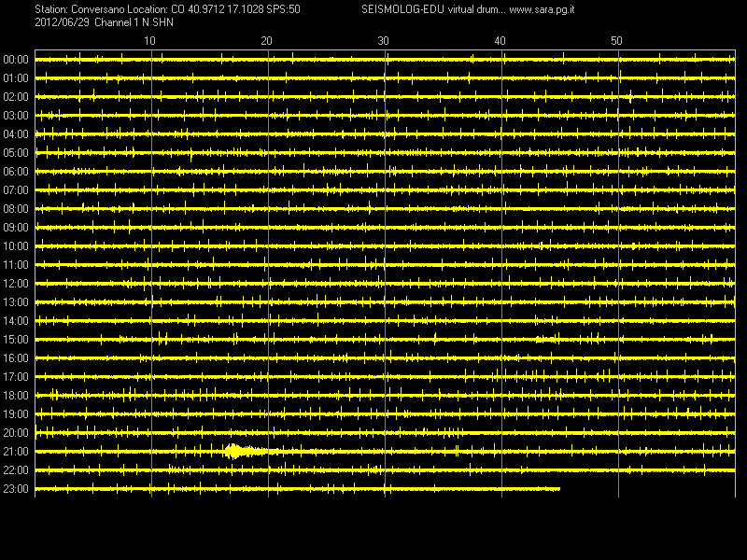The image size is (747, 560).
Task: Click the 17:00 hour row label
Action: tap(16, 377)
